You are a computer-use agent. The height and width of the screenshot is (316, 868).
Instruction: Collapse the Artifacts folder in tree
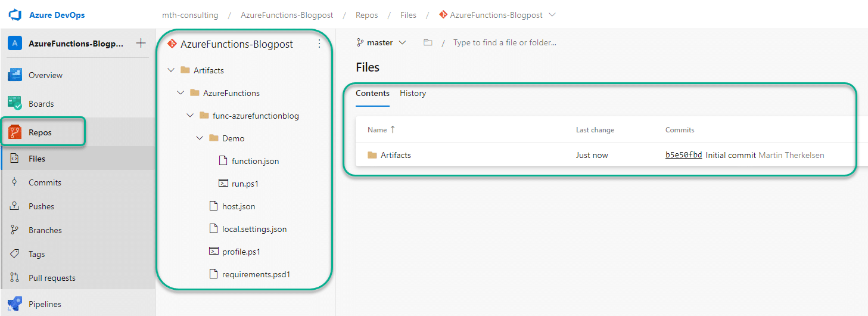click(172, 70)
